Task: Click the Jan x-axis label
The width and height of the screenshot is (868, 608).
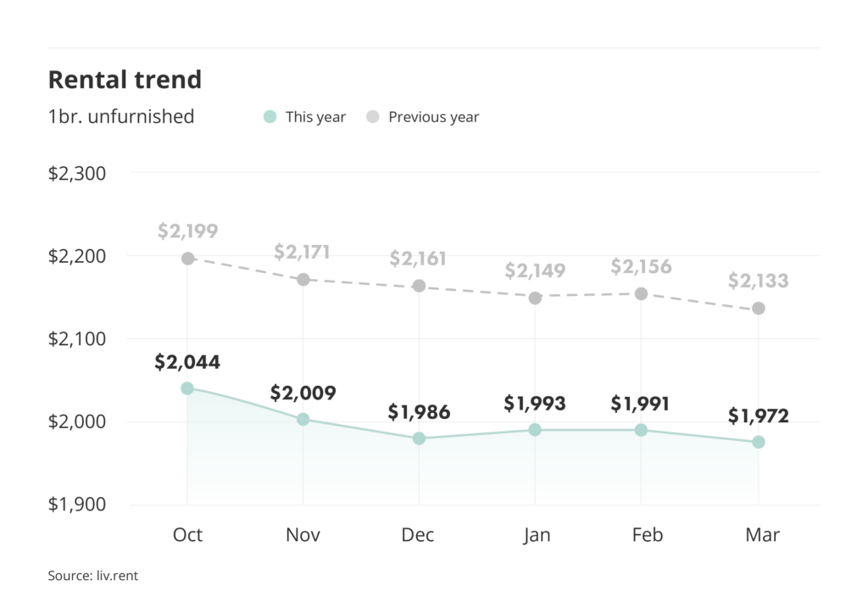Action: click(x=535, y=535)
